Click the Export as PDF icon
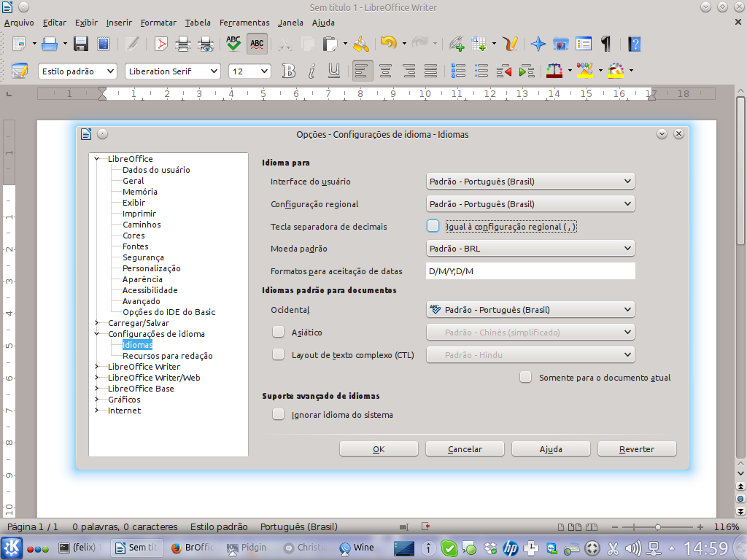 161,44
